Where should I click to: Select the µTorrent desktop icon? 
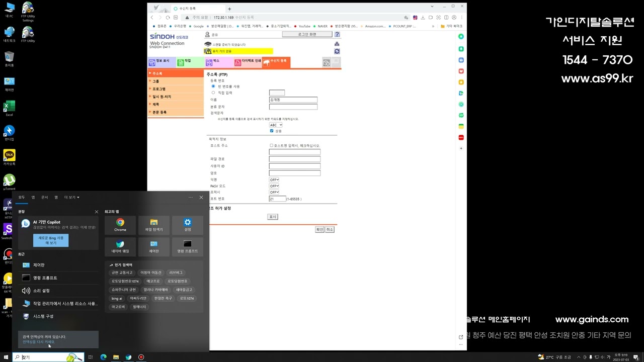(x=9, y=182)
